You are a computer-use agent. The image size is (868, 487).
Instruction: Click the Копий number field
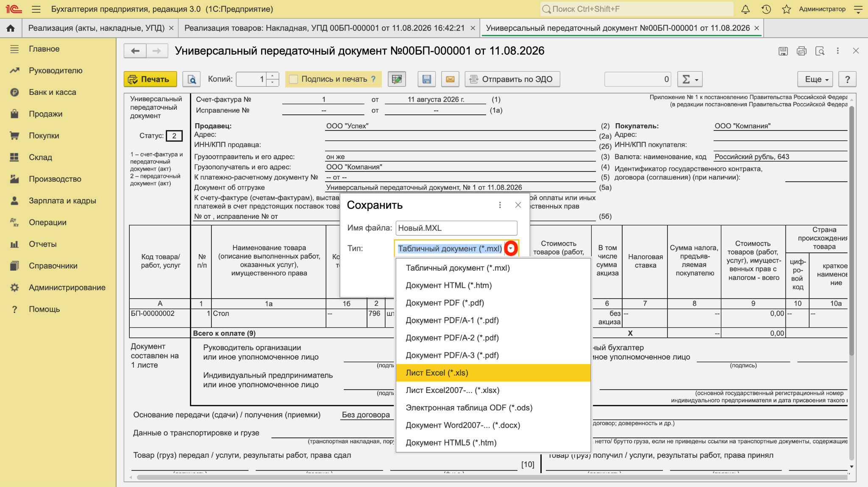[x=251, y=79]
